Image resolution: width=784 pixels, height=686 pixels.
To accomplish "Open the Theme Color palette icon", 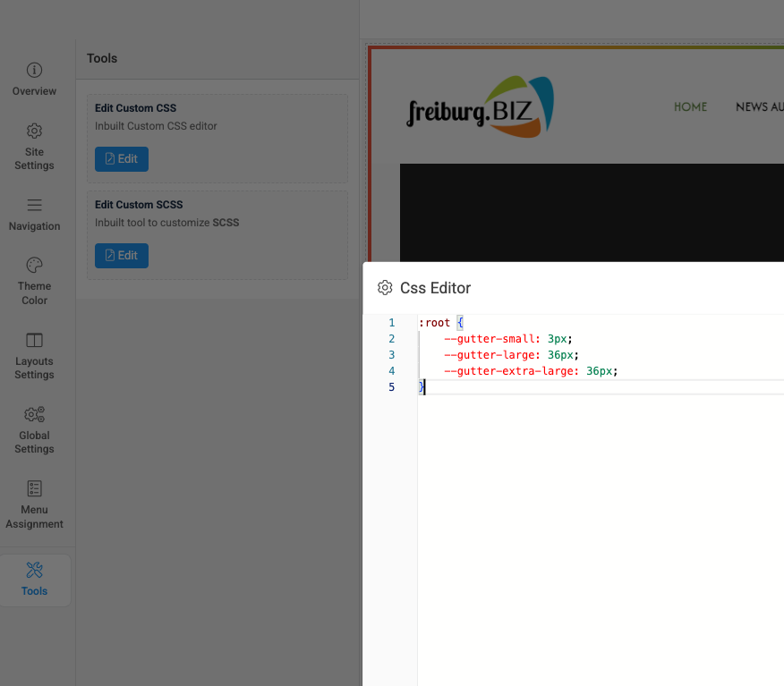I will (34, 265).
